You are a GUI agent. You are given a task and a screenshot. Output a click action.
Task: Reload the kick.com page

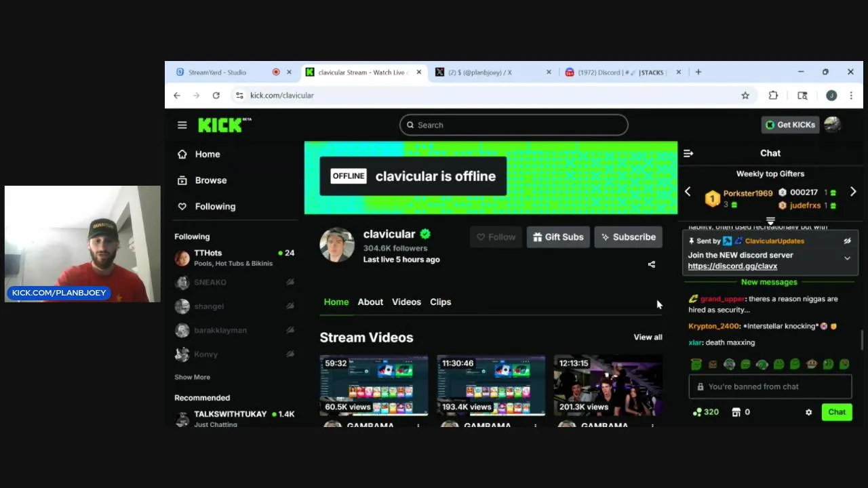[x=216, y=96]
